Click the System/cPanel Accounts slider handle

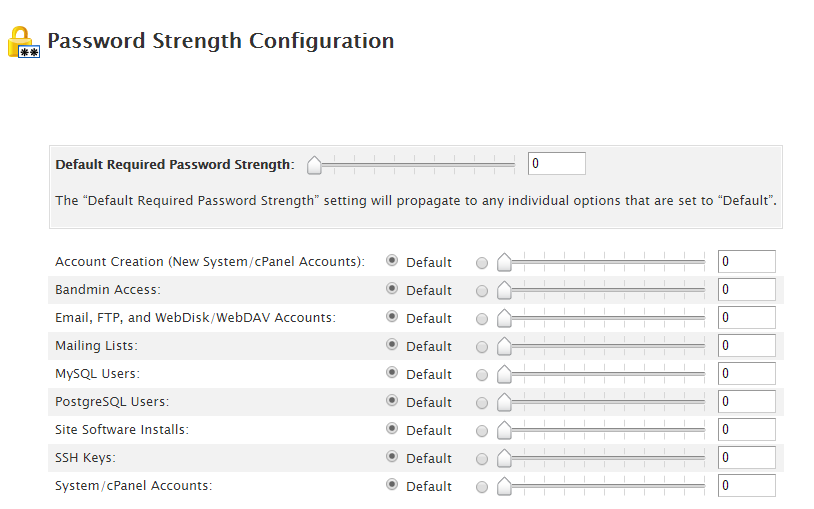(x=504, y=486)
